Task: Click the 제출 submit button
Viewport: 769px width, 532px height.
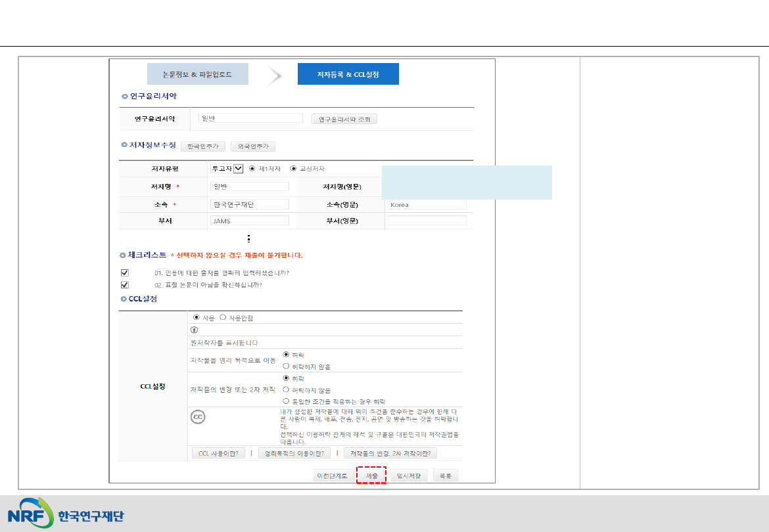Action: 371,476
